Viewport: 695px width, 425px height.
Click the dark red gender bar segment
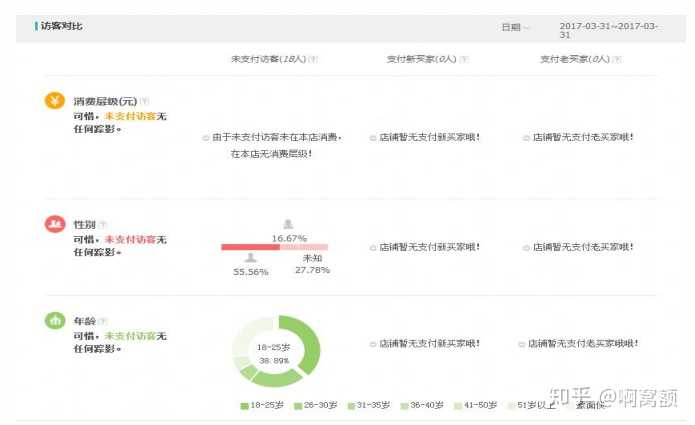(x=250, y=247)
